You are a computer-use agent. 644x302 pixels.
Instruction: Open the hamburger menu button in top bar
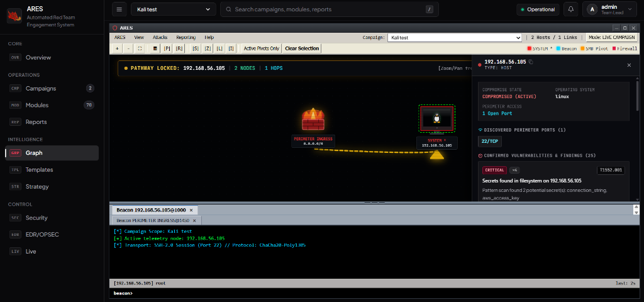point(119,9)
